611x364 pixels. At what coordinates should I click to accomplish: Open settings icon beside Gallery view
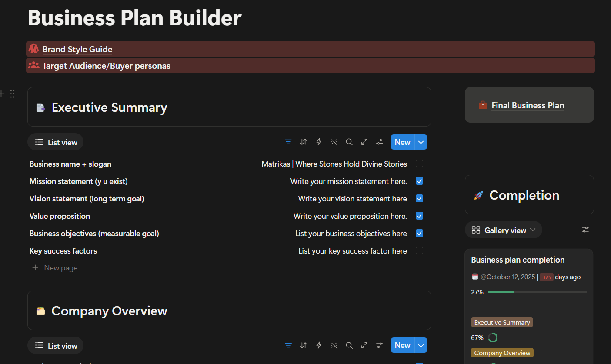tap(585, 230)
